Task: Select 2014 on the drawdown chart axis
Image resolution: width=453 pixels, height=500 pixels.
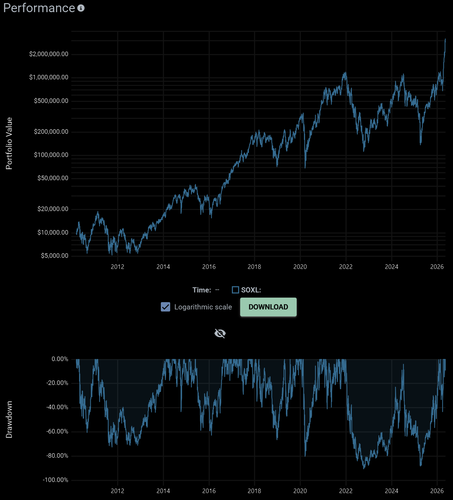Action: point(163,491)
